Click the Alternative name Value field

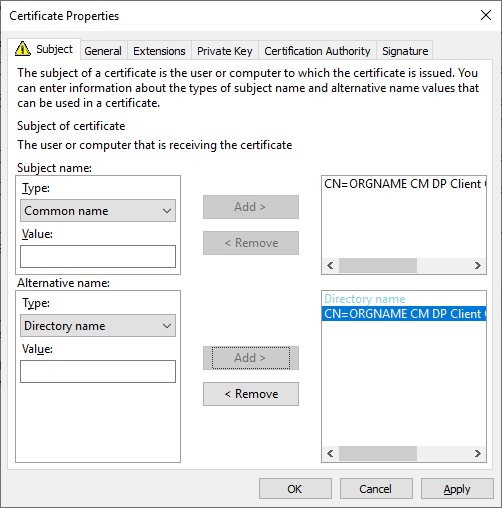tap(98, 371)
